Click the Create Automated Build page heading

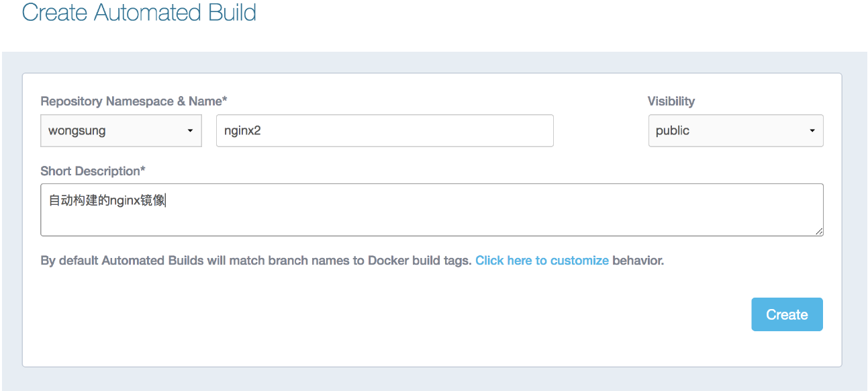(x=140, y=13)
